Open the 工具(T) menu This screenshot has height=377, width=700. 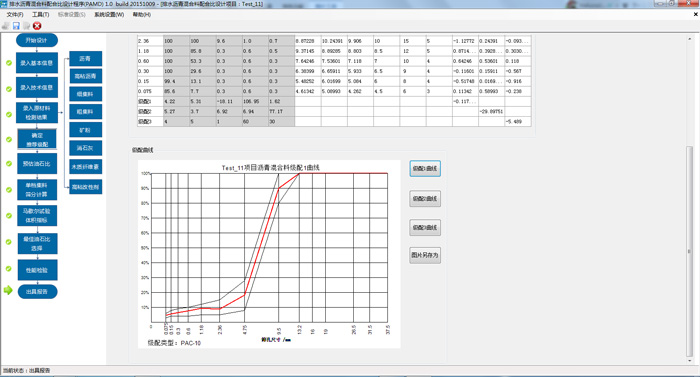[41, 15]
